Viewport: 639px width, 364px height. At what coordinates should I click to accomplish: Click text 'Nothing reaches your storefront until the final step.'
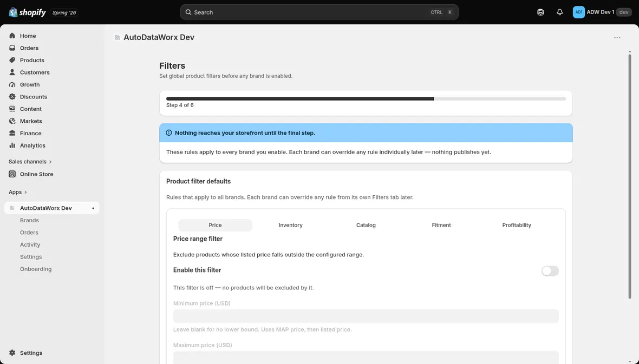tap(245, 133)
